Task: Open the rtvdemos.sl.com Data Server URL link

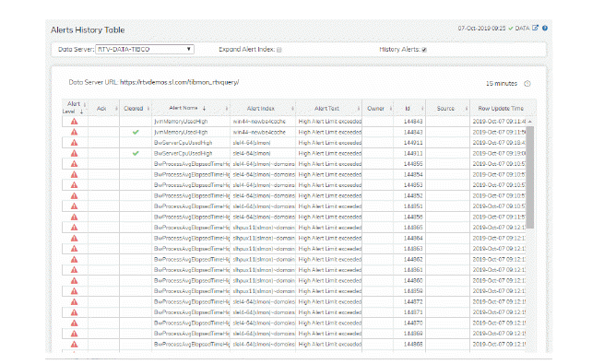Action: tap(180, 82)
